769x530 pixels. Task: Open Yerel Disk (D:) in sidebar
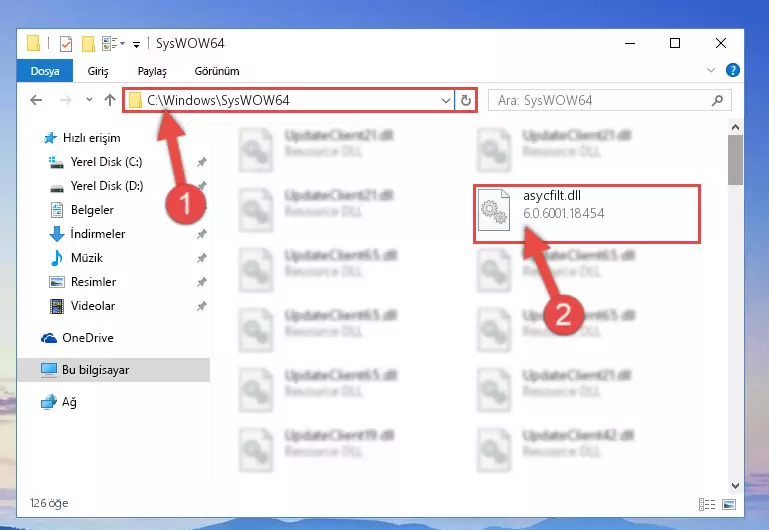click(107, 186)
